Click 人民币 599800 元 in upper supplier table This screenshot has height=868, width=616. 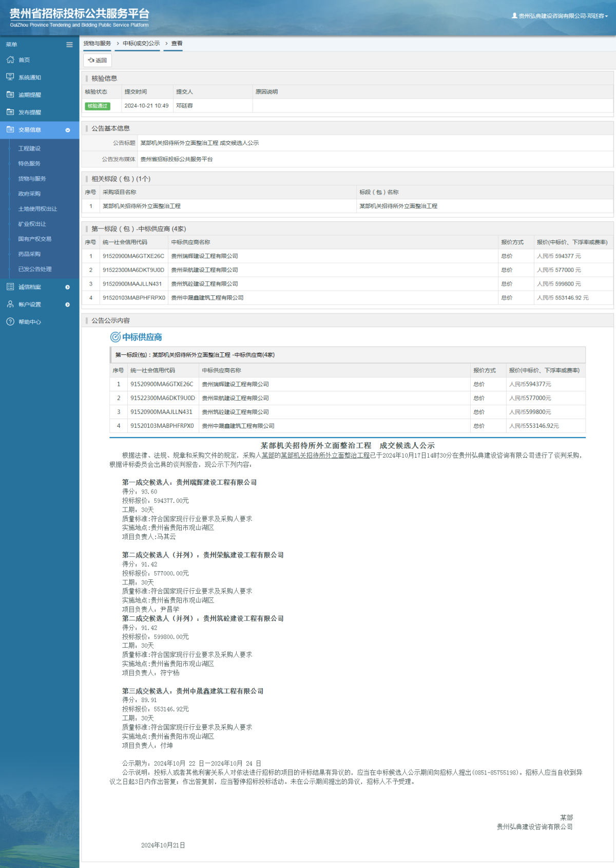point(559,284)
